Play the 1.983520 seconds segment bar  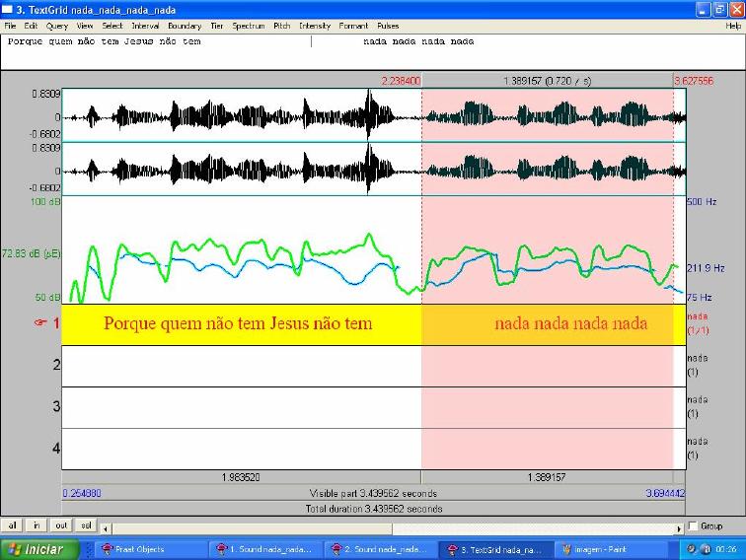click(x=241, y=477)
